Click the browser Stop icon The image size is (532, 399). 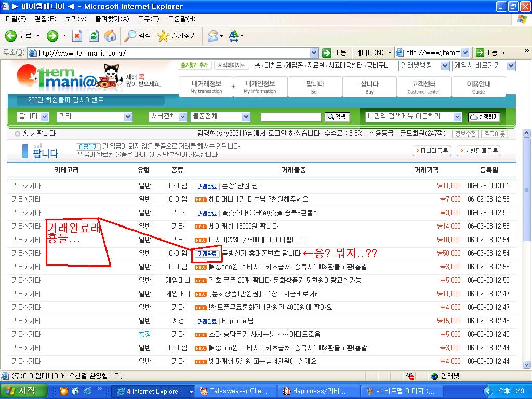77,36
